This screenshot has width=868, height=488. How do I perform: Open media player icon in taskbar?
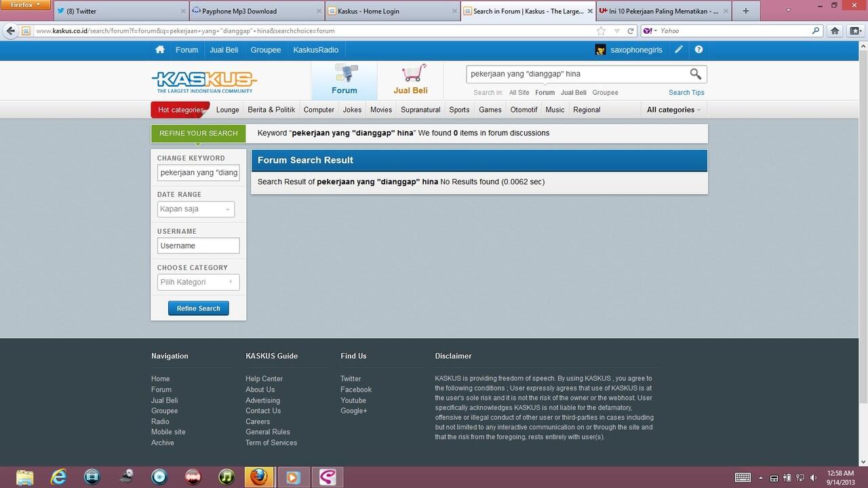pyautogui.click(x=293, y=477)
